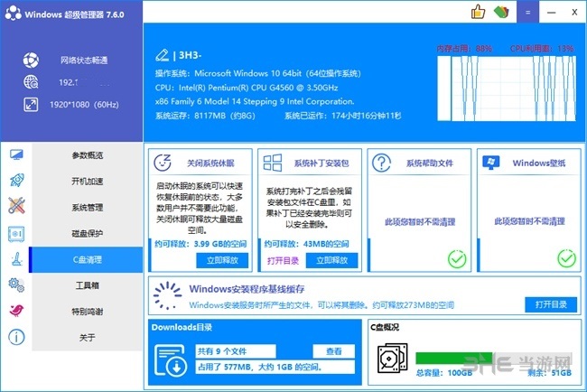The height and width of the screenshot is (392, 587).
Task: Click the 查看 button in Downloads目录
Action: (x=333, y=351)
